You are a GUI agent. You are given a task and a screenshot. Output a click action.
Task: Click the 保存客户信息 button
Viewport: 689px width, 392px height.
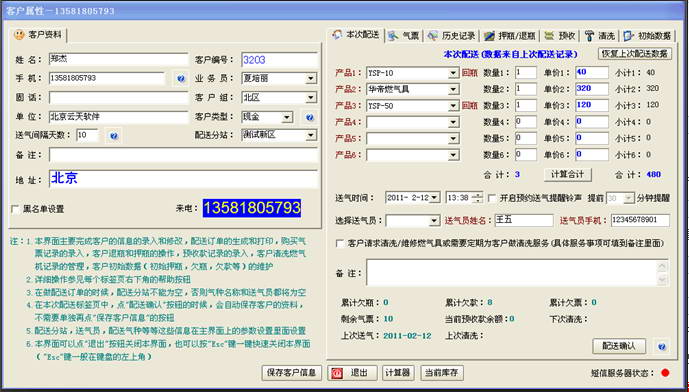pyautogui.click(x=292, y=373)
